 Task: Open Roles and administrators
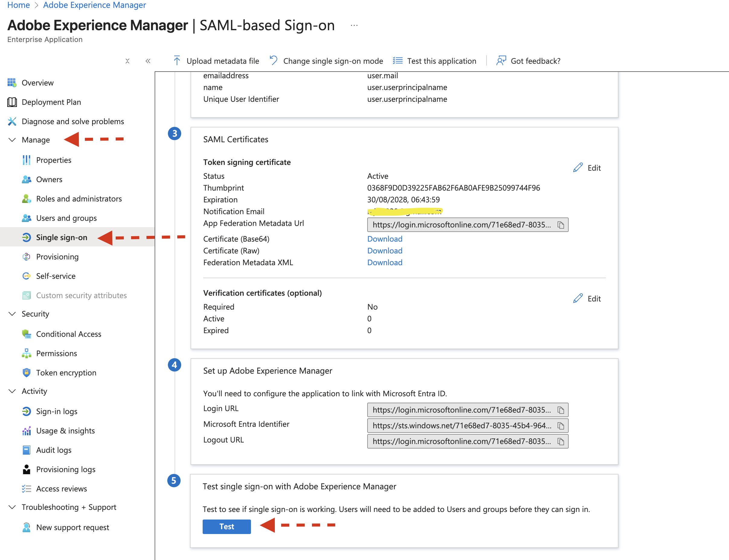point(79,199)
